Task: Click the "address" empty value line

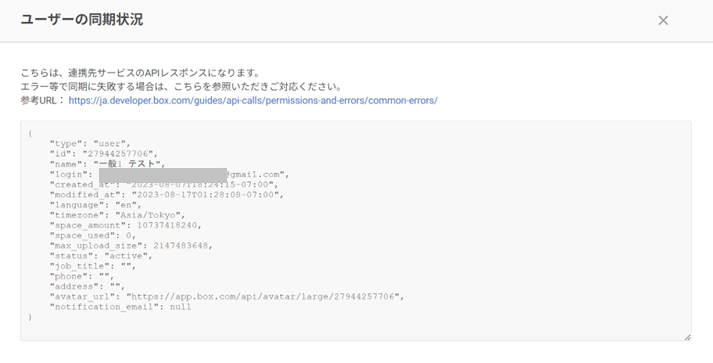Action: point(87,287)
